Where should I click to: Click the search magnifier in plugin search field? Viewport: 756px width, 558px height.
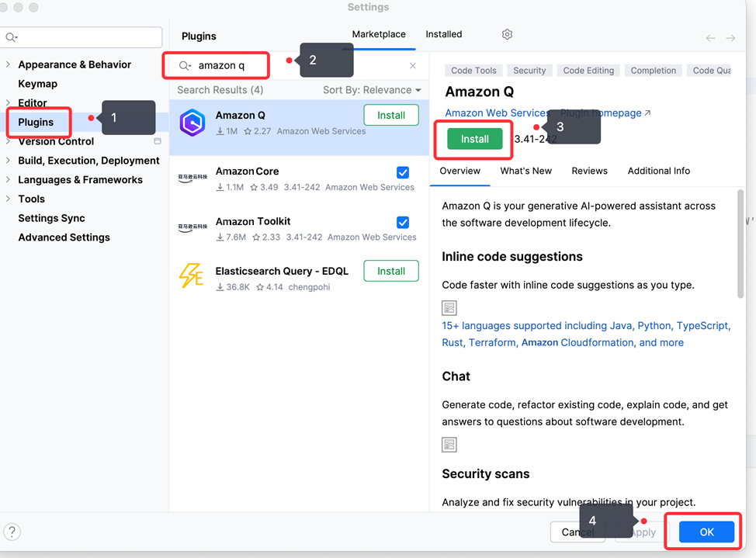(x=185, y=66)
